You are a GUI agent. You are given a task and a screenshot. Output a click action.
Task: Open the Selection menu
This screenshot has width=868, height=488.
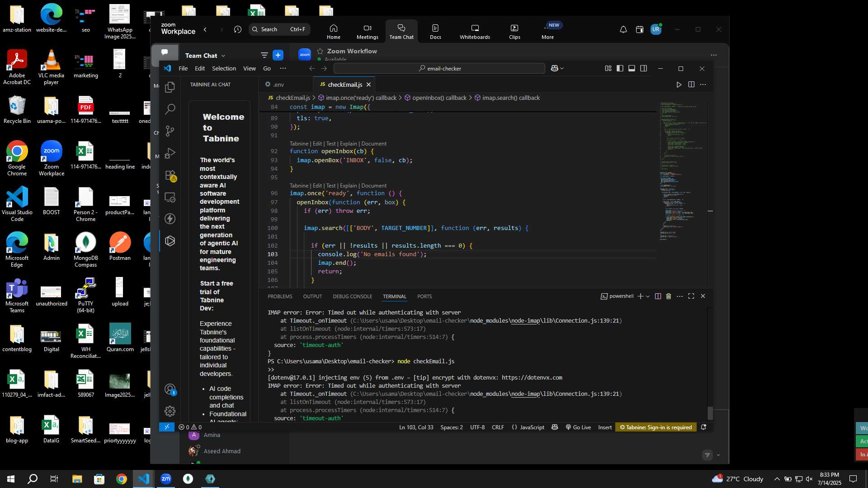(x=224, y=68)
